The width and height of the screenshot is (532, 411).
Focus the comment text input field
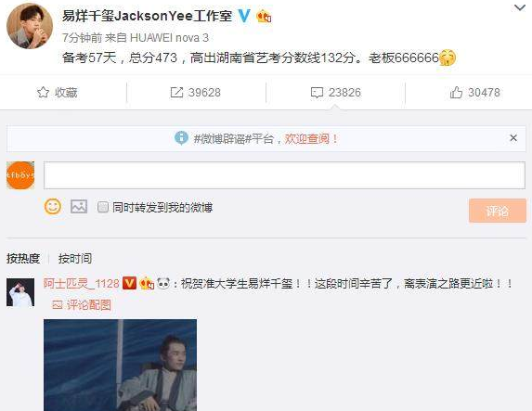coord(284,175)
